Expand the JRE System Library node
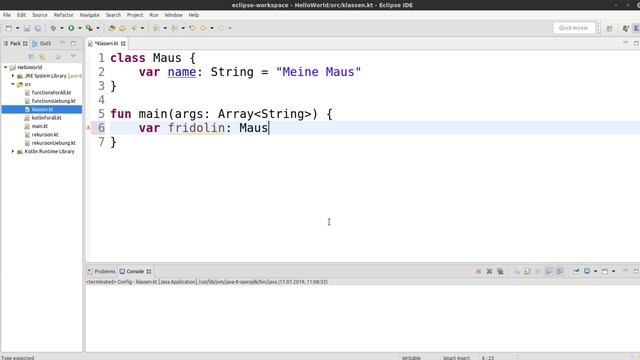 [13, 76]
